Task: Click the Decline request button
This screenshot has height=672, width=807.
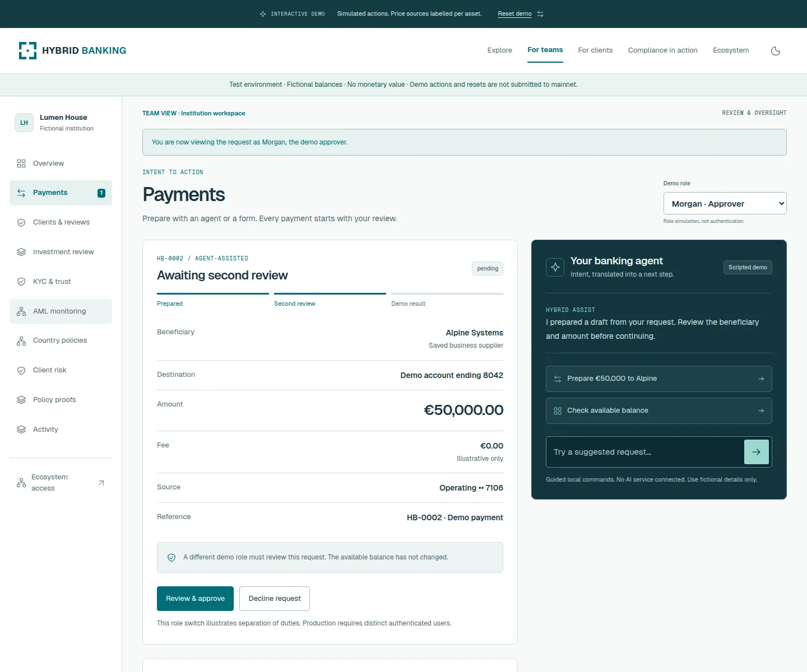Action: tap(275, 599)
